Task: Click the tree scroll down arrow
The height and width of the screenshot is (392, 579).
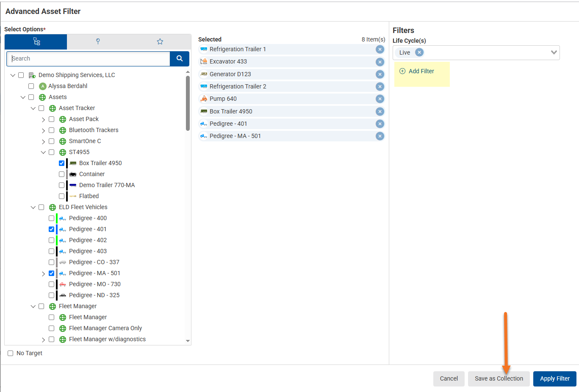Action: click(188, 341)
